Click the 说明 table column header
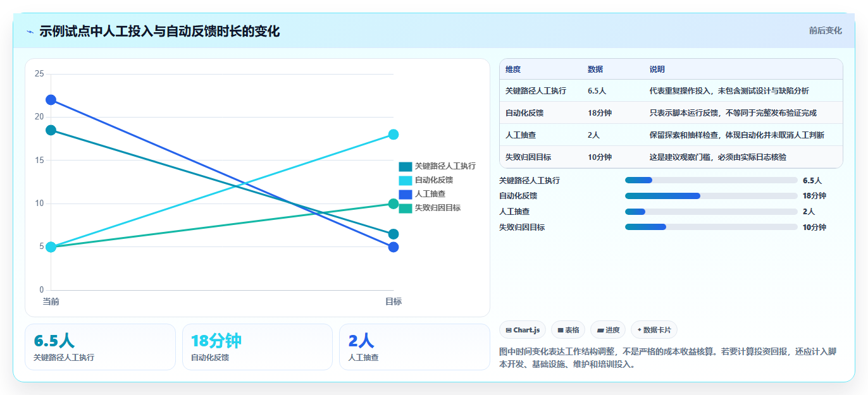The width and height of the screenshot is (868, 395). (x=657, y=70)
